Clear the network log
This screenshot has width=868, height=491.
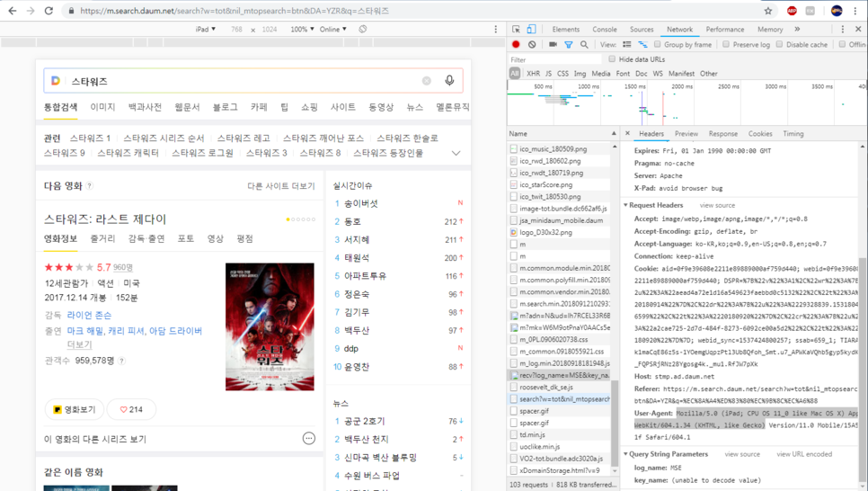[x=532, y=44]
